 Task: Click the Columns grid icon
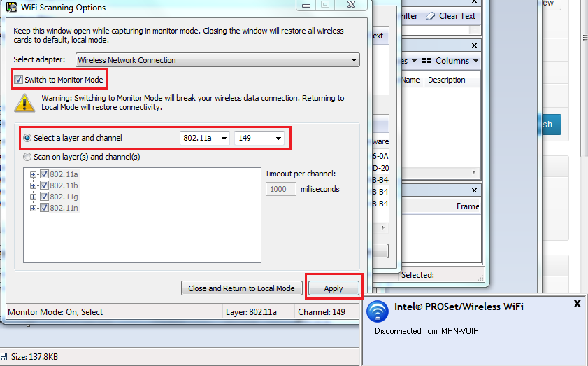click(x=427, y=61)
